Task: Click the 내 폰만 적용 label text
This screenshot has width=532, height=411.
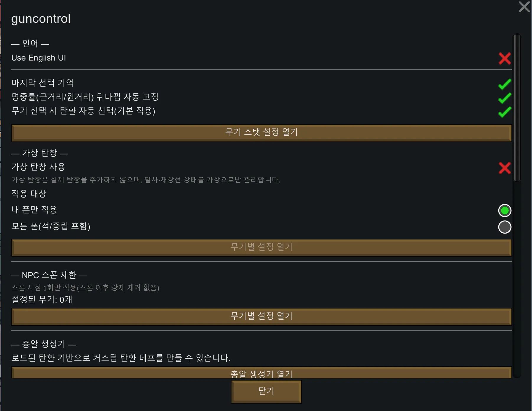Action: pos(34,210)
